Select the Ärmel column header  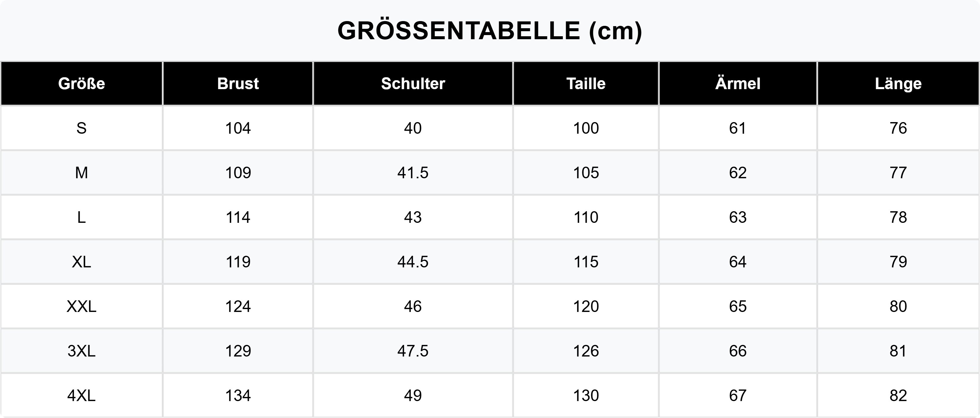pos(738,83)
